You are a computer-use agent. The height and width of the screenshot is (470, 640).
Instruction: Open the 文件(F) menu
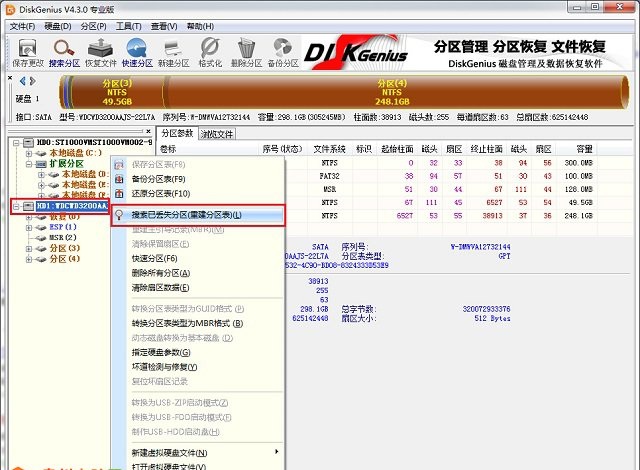coord(22,27)
